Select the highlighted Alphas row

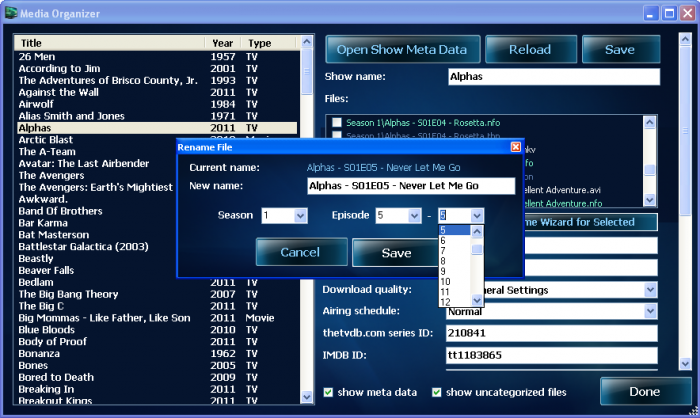157,128
